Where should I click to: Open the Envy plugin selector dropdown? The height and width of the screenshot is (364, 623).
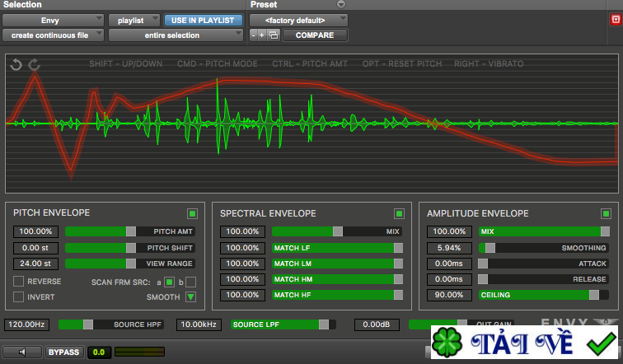54,20
